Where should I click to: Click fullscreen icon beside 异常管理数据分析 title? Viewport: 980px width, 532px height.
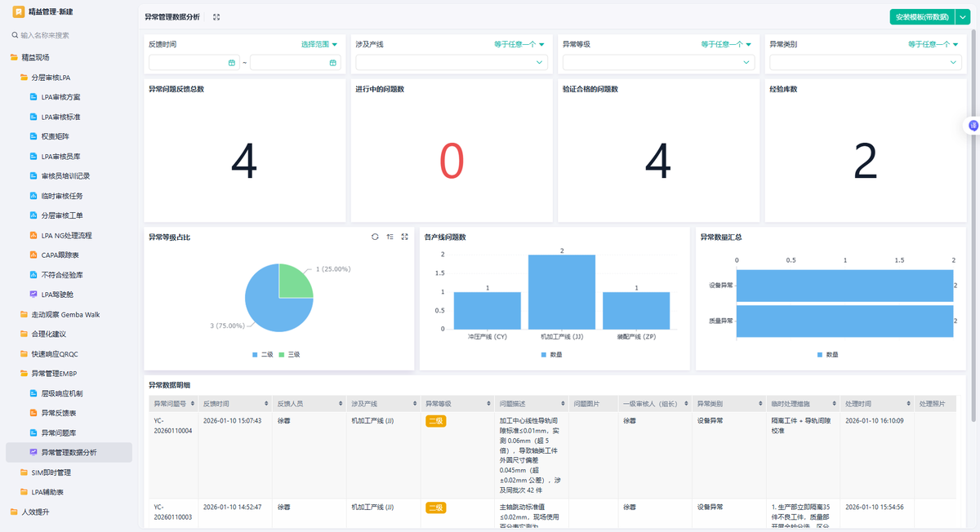pyautogui.click(x=216, y=17)
